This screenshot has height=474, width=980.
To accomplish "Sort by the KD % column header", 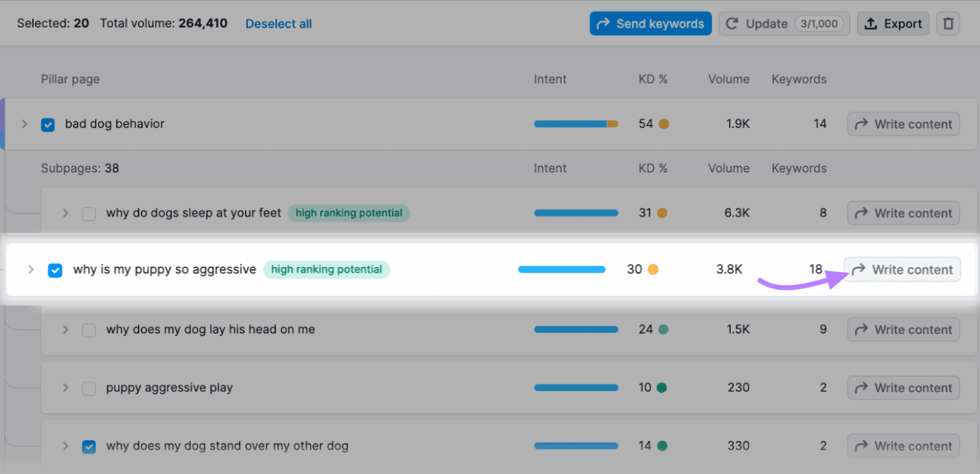I will coord(652,79).
